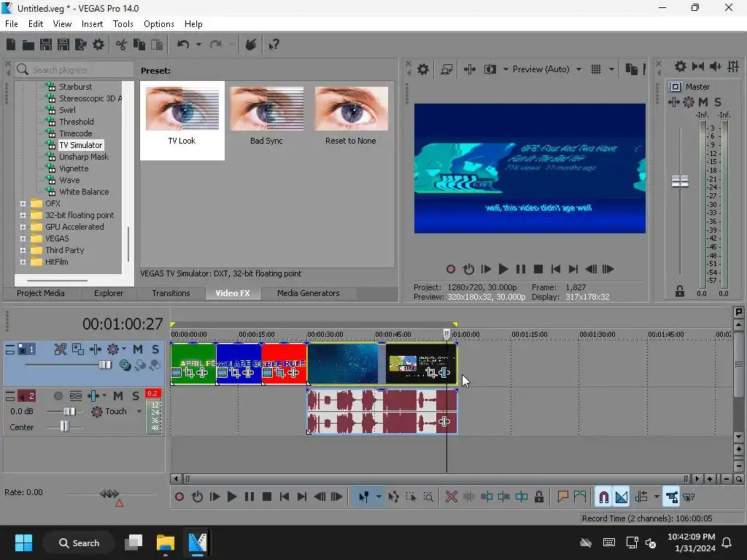Copy snapshot to clipboard in the preview toolbar

(632, 69)
